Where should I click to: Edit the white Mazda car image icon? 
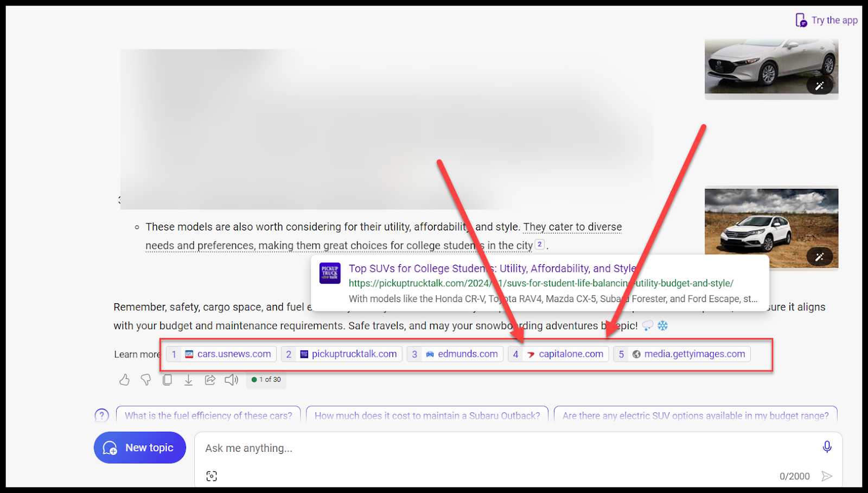pos(820,86)
